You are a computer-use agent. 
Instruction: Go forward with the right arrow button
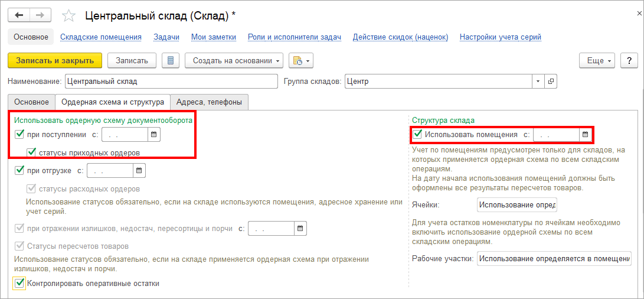click(40, 15)
